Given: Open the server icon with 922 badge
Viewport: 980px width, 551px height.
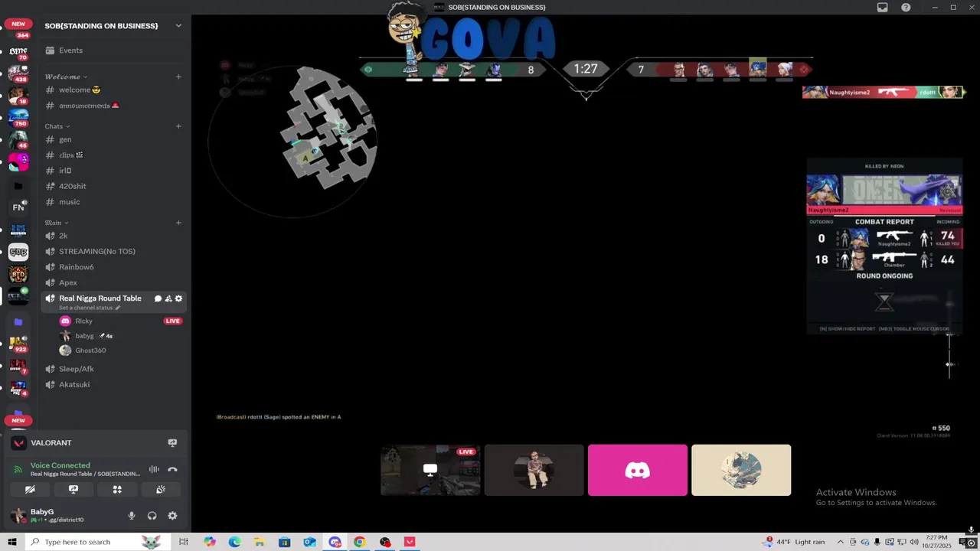Looking at the screenshot, I should [x=18, y=344].
